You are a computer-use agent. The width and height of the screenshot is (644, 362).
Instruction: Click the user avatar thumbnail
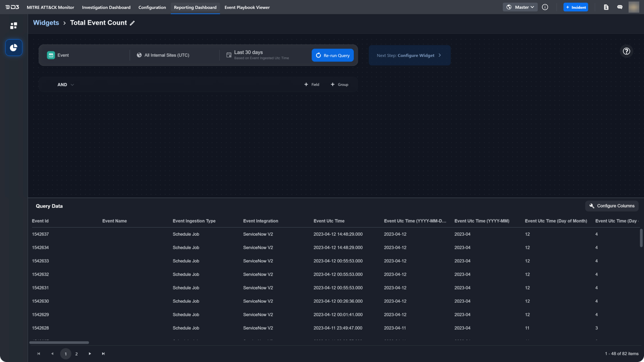pyautogui.click(x=633, y=7)
